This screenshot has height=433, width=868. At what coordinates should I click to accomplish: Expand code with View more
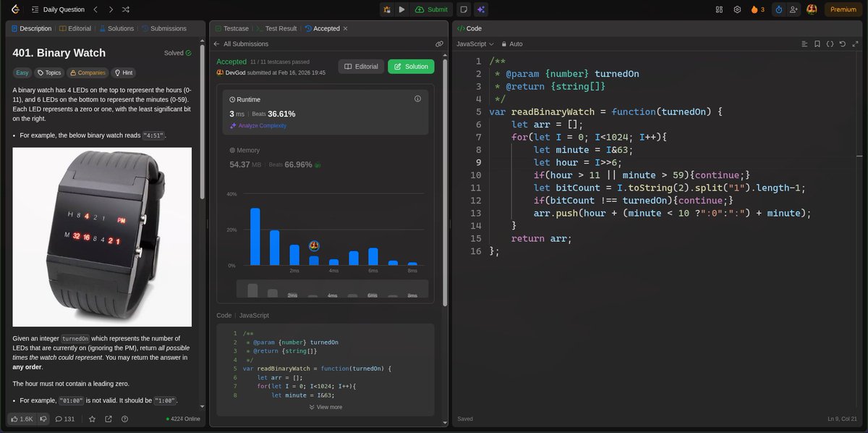(x=325, y=407)
